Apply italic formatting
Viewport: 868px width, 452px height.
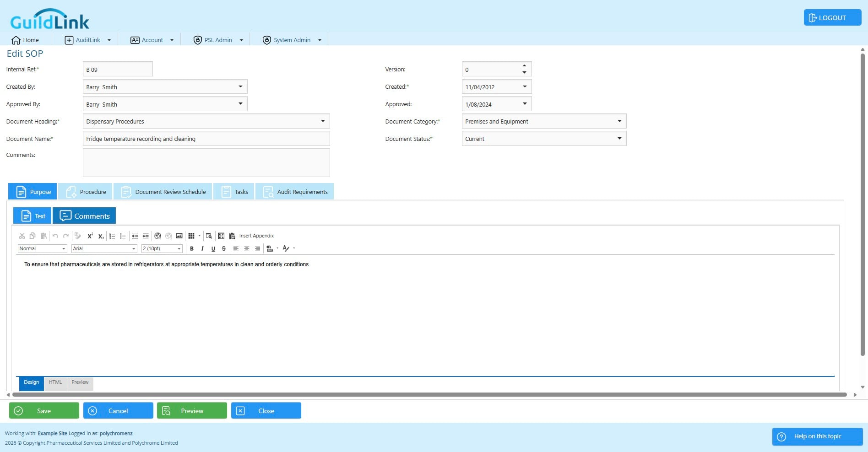coord(202,248)
